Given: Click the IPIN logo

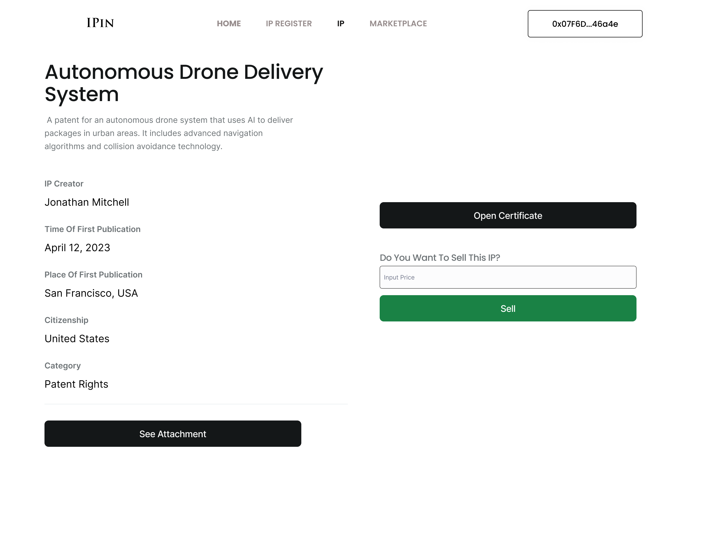Looking at the screenshot, I should 100,23.
